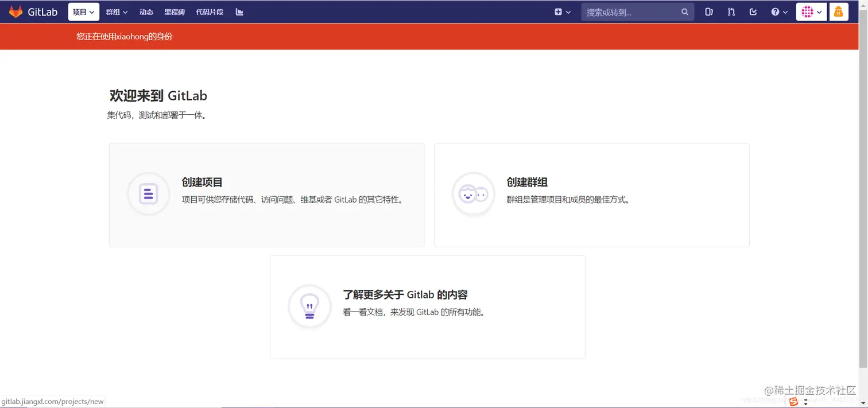The width and height of the screenshot is (868, 408).
Task: Select the 代码片段 navigation item
Action: point(209,11)
